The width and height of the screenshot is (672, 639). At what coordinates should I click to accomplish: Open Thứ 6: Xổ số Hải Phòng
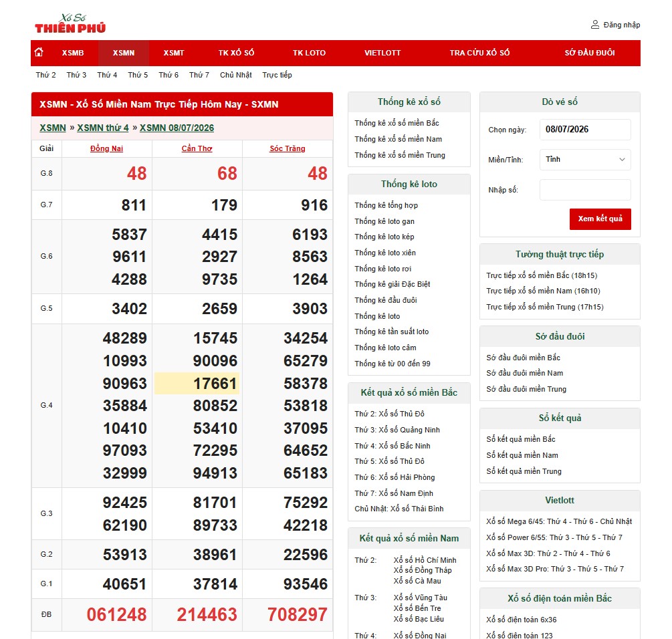tap(395, 477)
